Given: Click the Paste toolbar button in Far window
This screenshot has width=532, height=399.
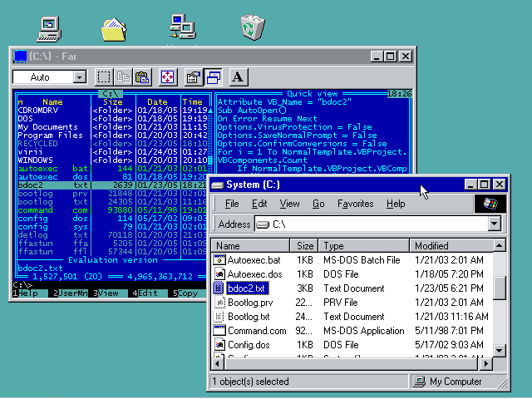Looking at the screenshot, I should pyautogui.click(x=142, y=77).
